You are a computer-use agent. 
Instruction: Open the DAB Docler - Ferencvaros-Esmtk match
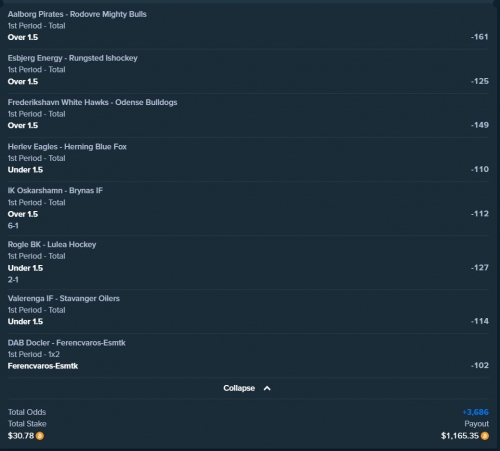click(x=67, y=343)
